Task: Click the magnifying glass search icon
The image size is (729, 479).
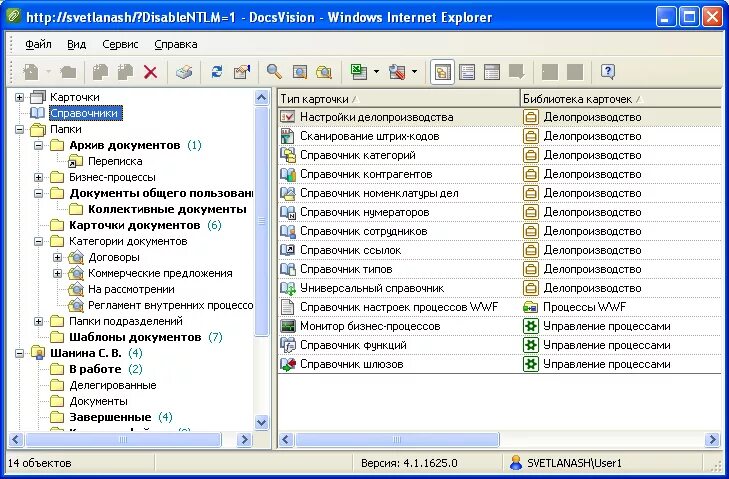Action: tap(274, 72)
